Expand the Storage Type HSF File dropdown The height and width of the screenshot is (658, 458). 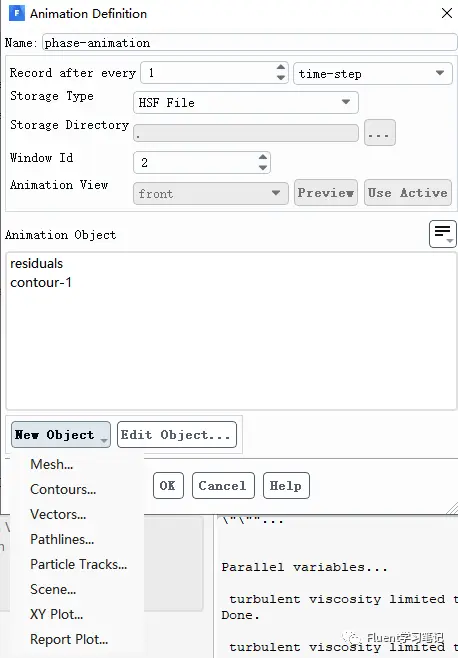pos(246,102)
